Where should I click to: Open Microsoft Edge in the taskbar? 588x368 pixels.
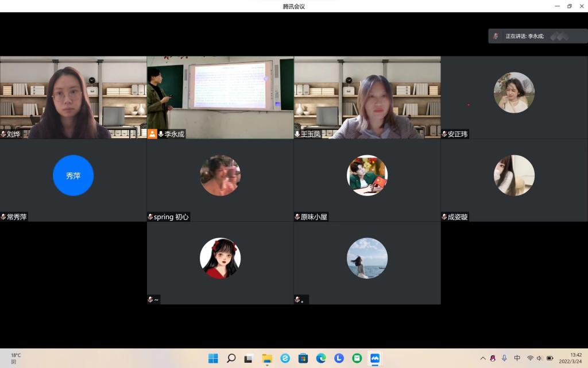pyautogui.click(x=321, y=358)
